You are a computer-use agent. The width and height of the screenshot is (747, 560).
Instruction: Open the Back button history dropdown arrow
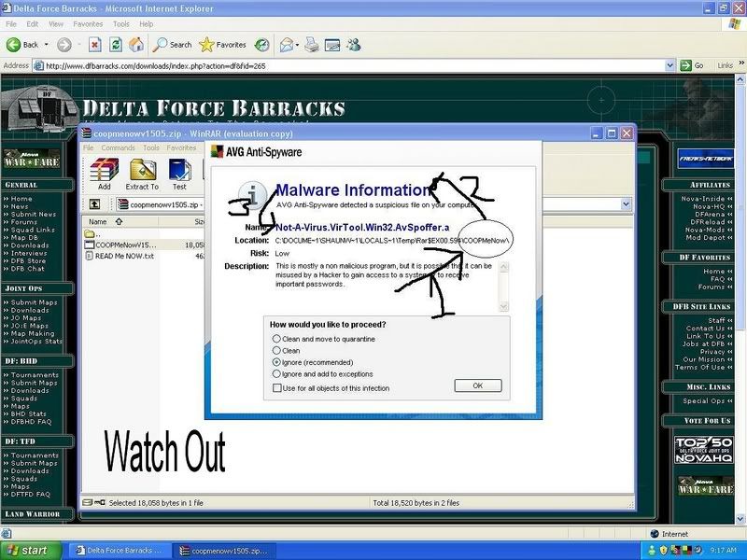pos(46,45)
